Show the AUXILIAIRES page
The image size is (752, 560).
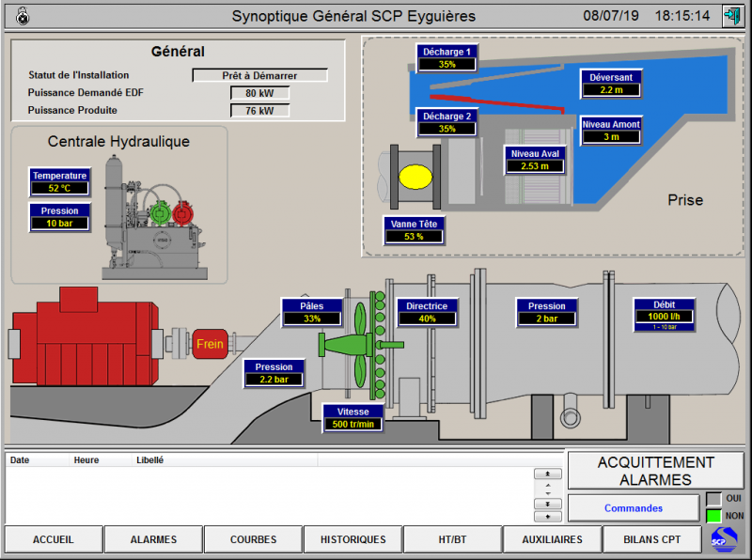coord(553,539)
